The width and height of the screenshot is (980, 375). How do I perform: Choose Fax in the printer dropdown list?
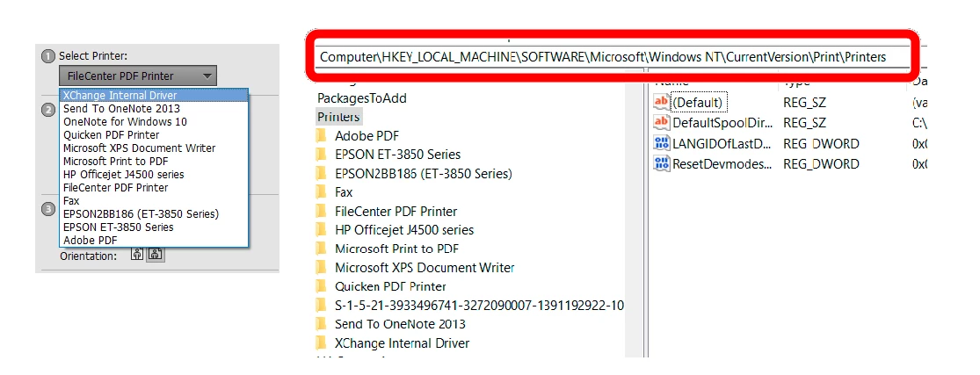(x=155, y=200)
